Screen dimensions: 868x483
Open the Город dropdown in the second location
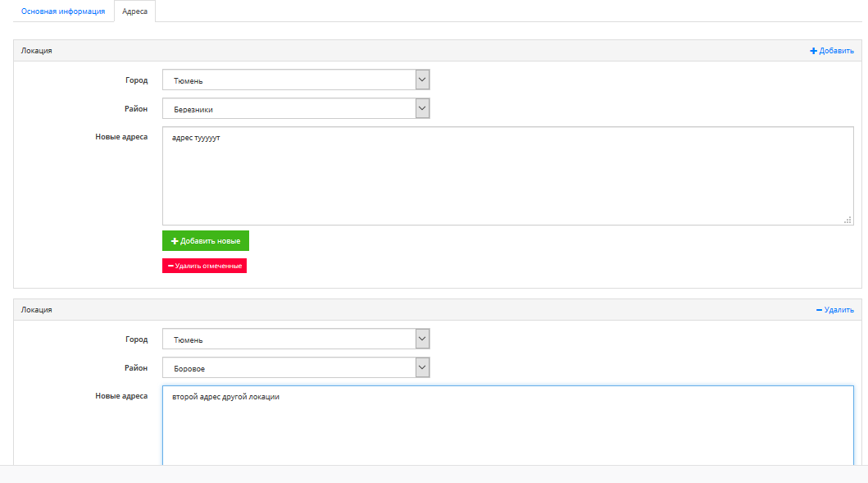coord(296,339)
